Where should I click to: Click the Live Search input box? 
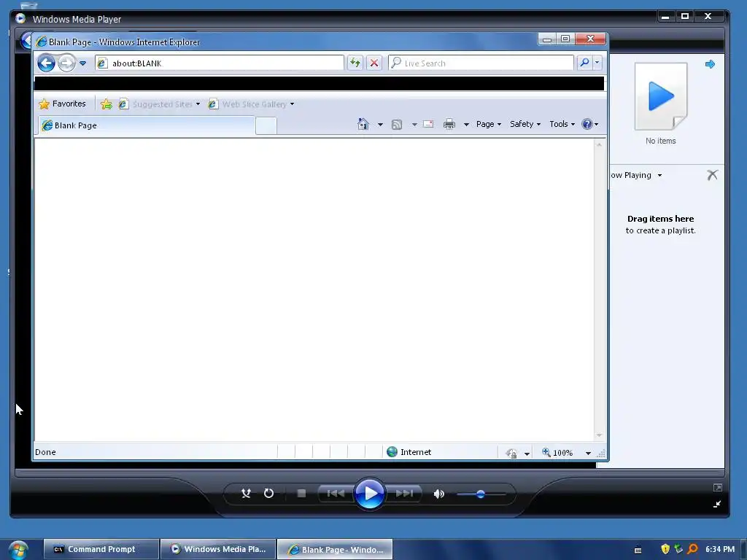[x=481, y=63]
